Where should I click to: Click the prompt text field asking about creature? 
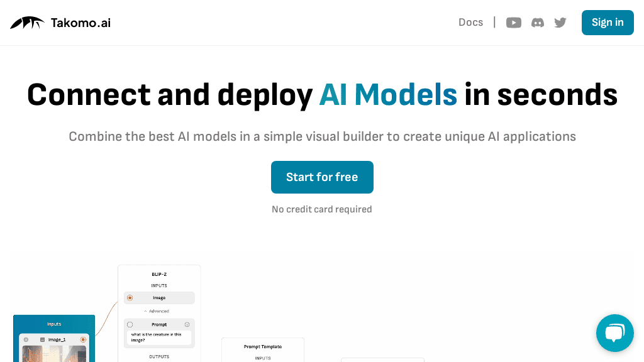point(158,336)
